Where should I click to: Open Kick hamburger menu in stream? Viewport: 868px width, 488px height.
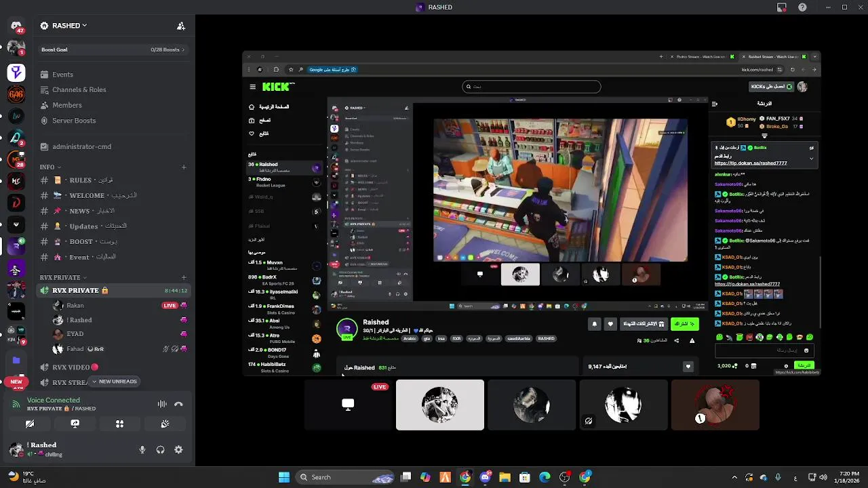click(x=252, y=87)
